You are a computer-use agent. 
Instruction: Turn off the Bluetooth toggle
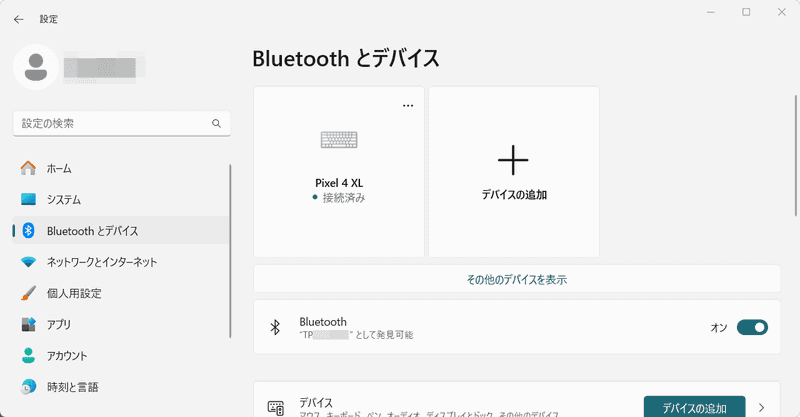[752, 327]
